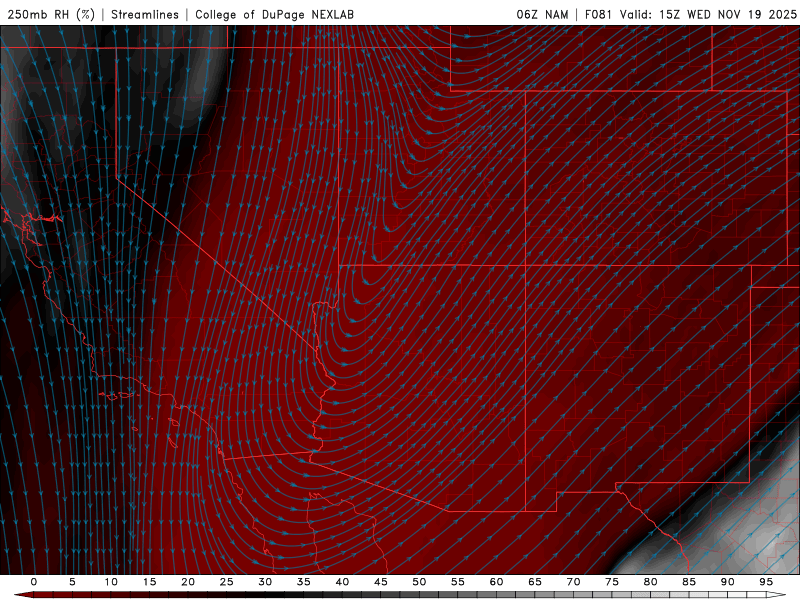Click the colorbar tick label "25"

(226, 582)
